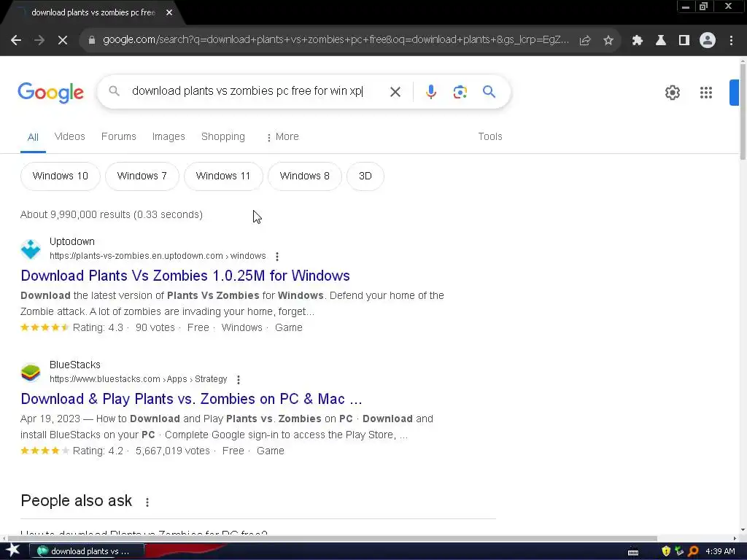Open the Start menu star button

(13, 551)
